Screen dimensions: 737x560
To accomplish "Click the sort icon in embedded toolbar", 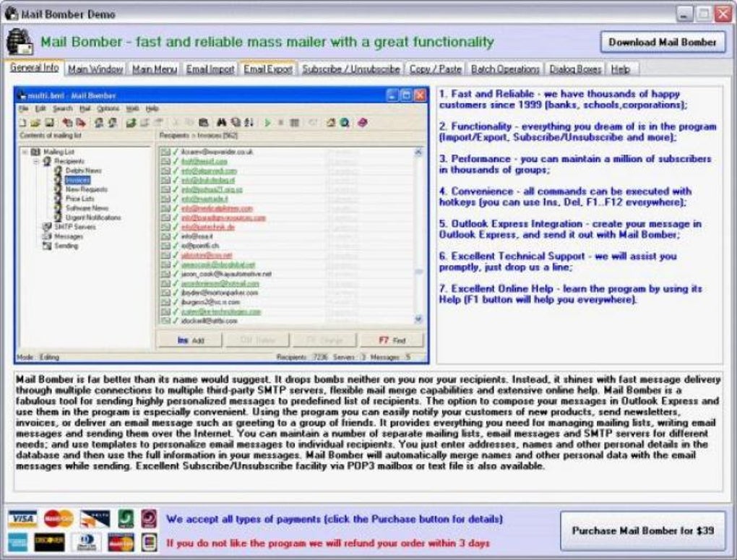I will [x=249, y=123].
